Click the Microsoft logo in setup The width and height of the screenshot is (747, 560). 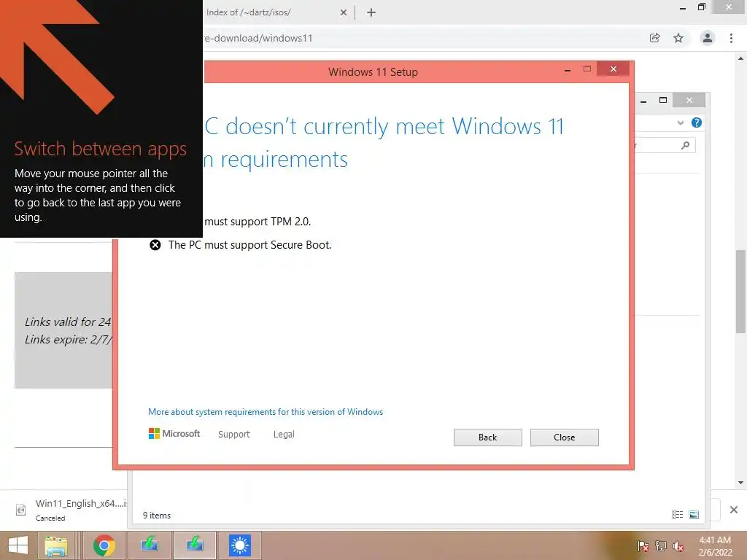click(174, 434)
